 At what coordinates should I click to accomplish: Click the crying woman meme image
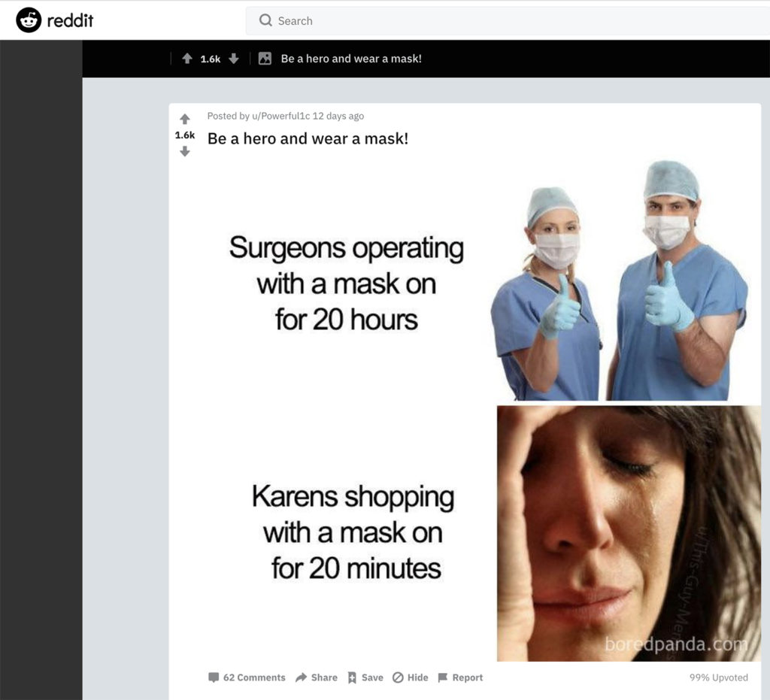tap(629, 532)
